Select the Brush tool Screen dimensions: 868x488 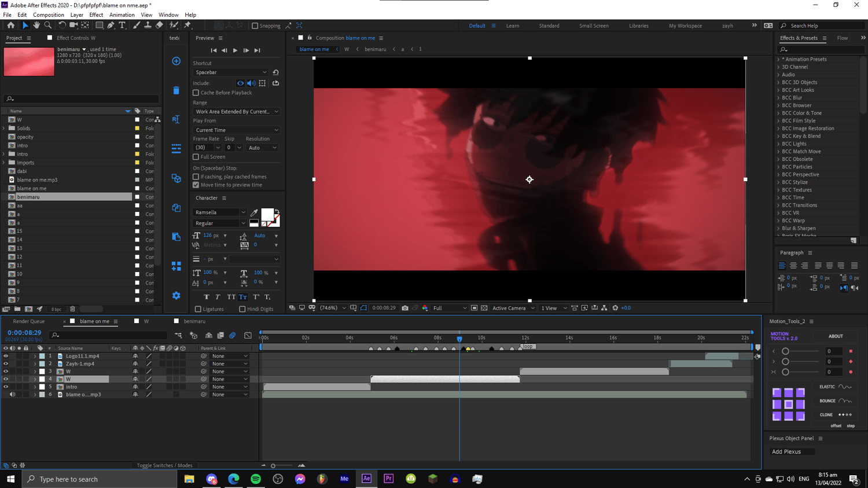click(137, 25)
